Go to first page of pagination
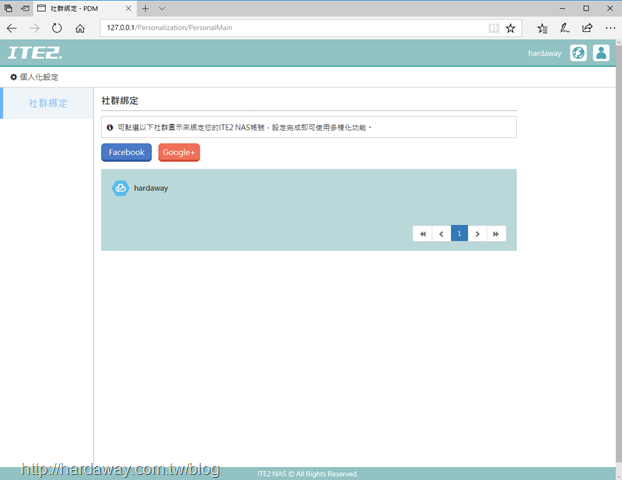This screenshot has height=480, width=622. pos(422,234)
